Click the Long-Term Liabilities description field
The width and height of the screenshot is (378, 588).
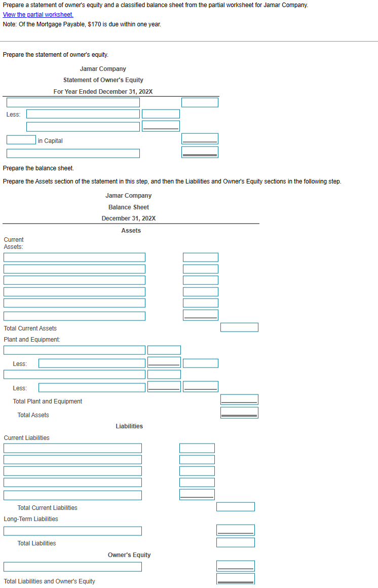coord(72,531)
